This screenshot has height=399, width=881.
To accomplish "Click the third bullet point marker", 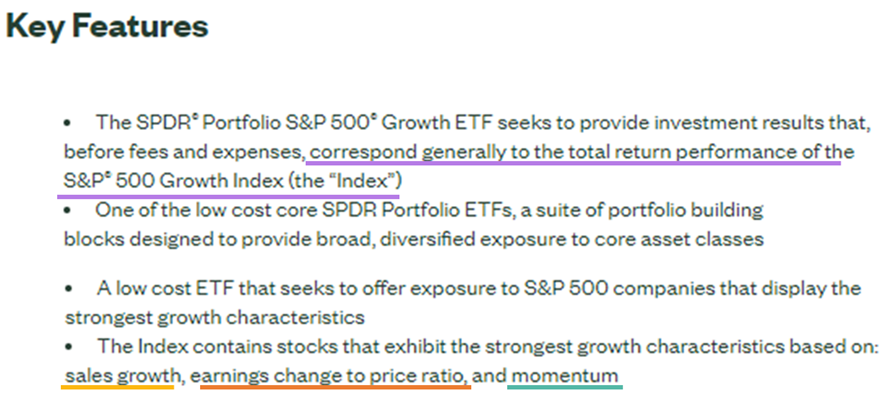I will tap(69, 289).
